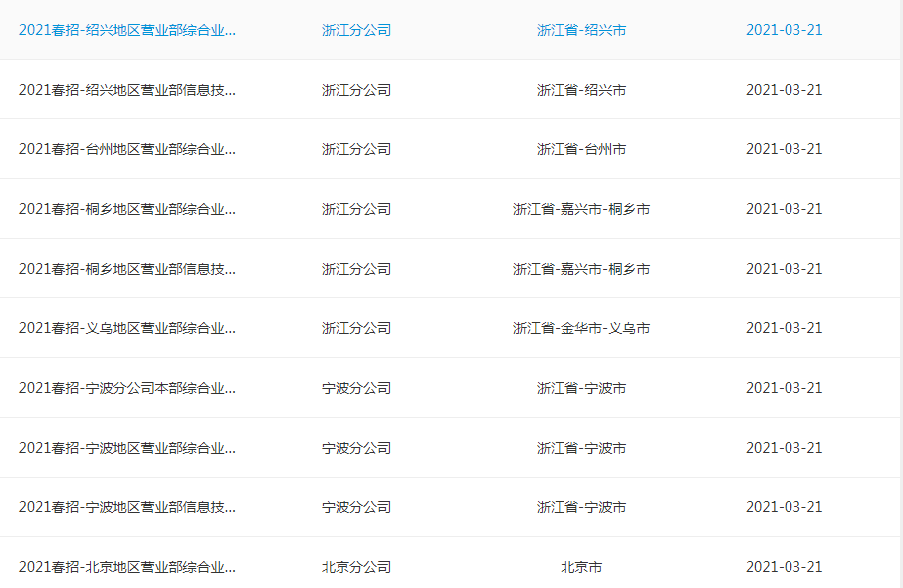The width and height of the screenshot is (903, 588).
Task: View the 义乌地区营业部综合业 job posting
Action: pos(127,328)
